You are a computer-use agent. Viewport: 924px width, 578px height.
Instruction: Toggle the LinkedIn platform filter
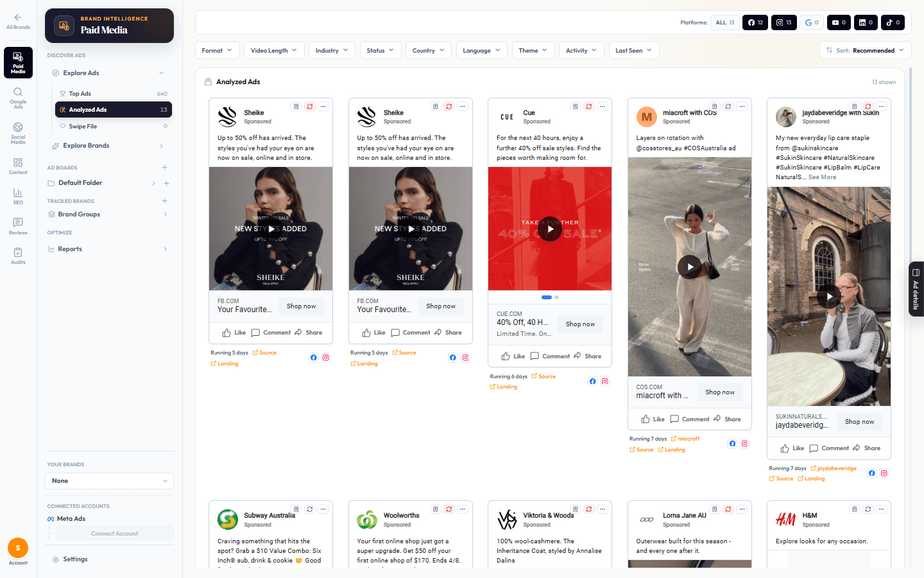pos(866,22)
